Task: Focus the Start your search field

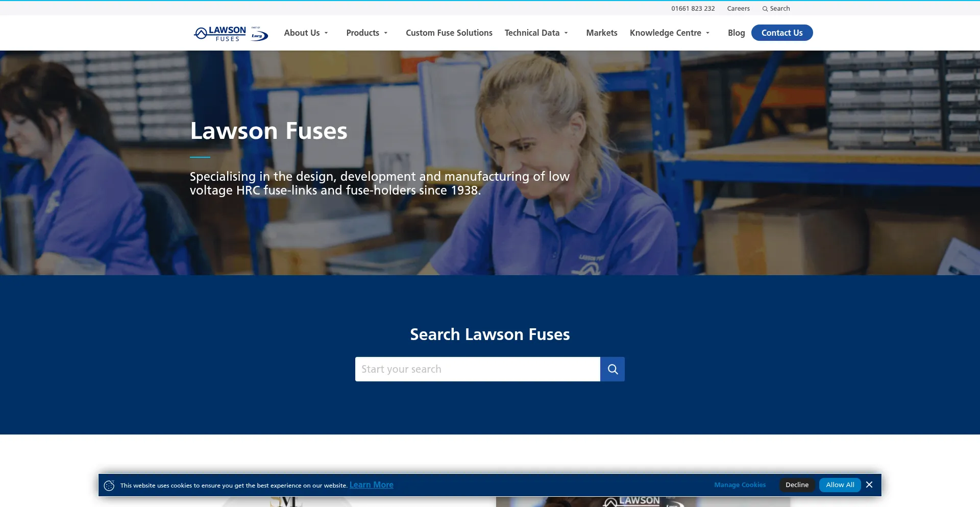Action: pos(478,369)
